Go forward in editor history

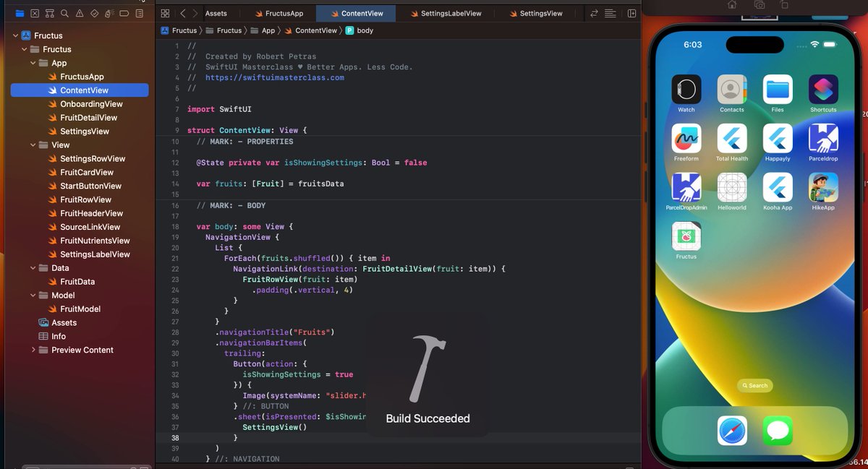(x=194, y=13)
